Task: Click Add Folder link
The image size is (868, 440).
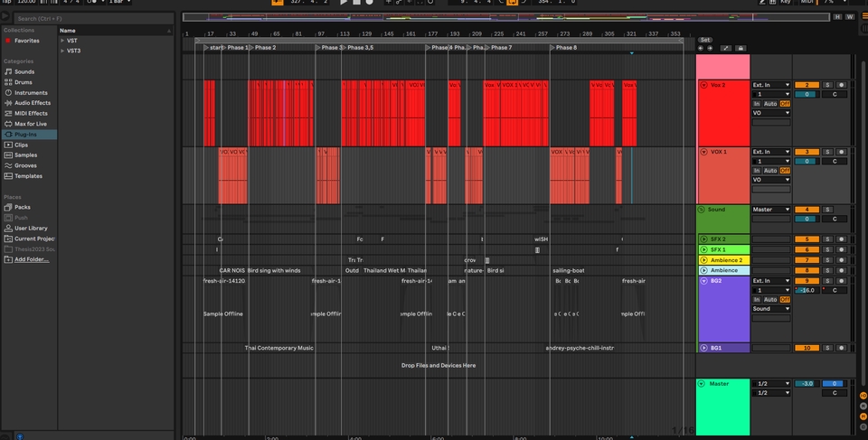Action: pyautogui.click(x=32, y=259)
